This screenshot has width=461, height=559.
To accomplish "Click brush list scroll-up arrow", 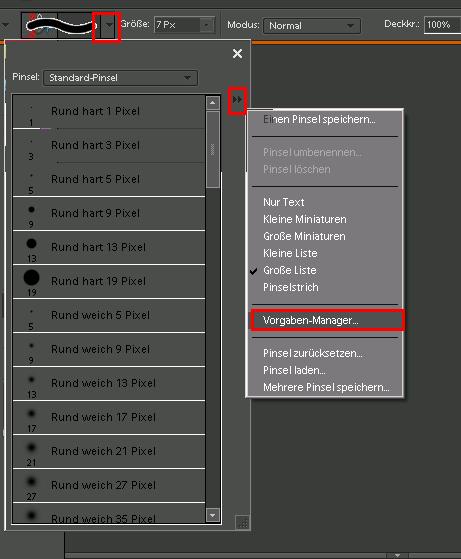I will [x=213, y=103].
